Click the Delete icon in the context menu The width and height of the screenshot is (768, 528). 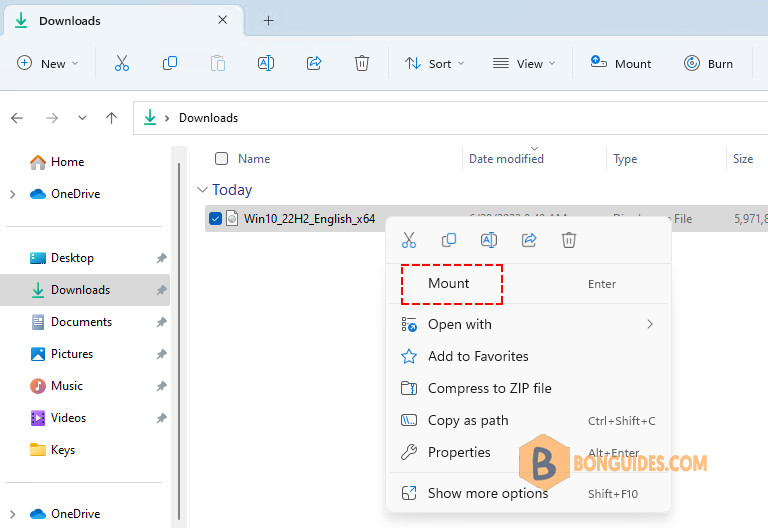point(569,240)
